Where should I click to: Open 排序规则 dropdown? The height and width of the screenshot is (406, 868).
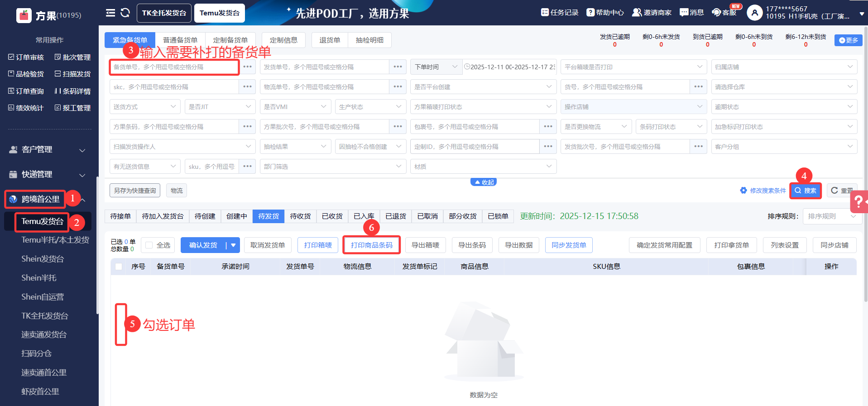coord(832,216)
